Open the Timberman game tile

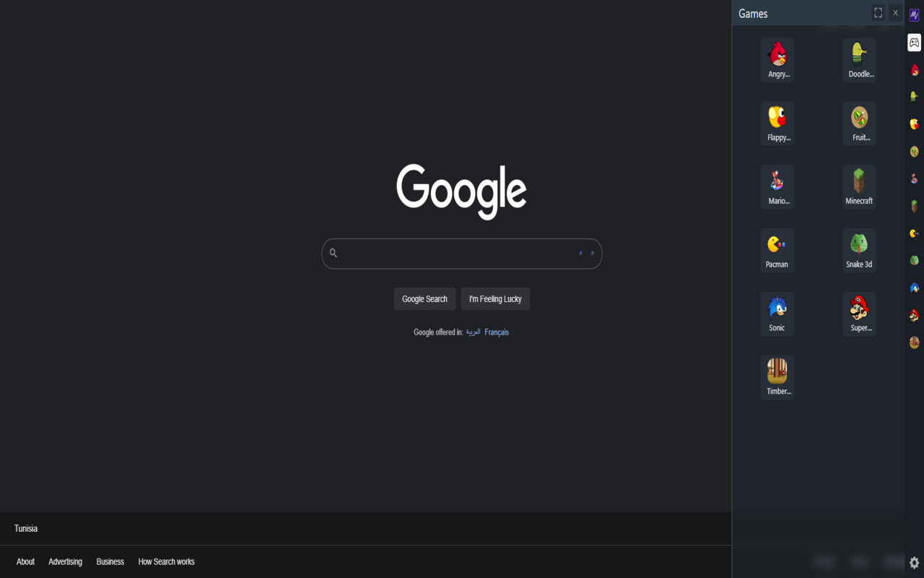point(777,376)
